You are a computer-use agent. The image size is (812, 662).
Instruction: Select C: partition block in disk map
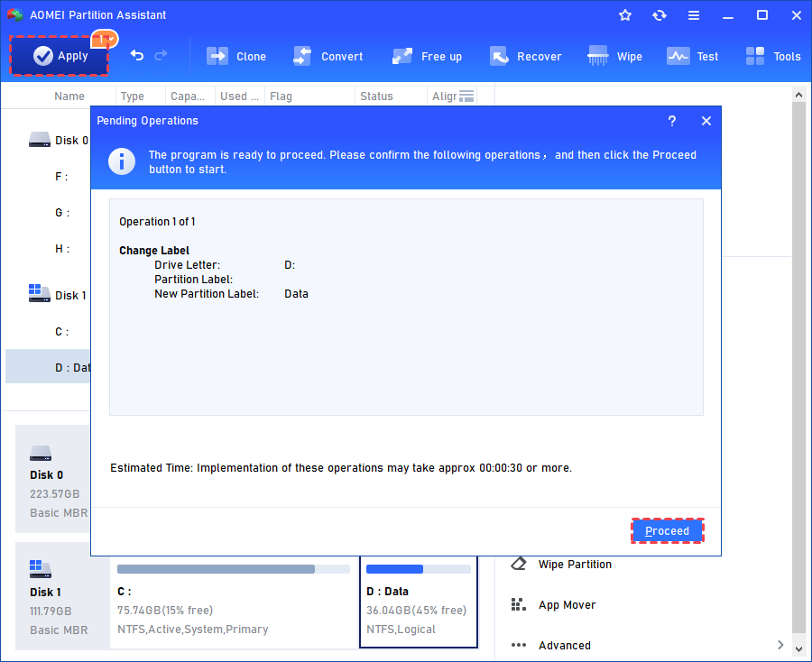tap(234, 602)
